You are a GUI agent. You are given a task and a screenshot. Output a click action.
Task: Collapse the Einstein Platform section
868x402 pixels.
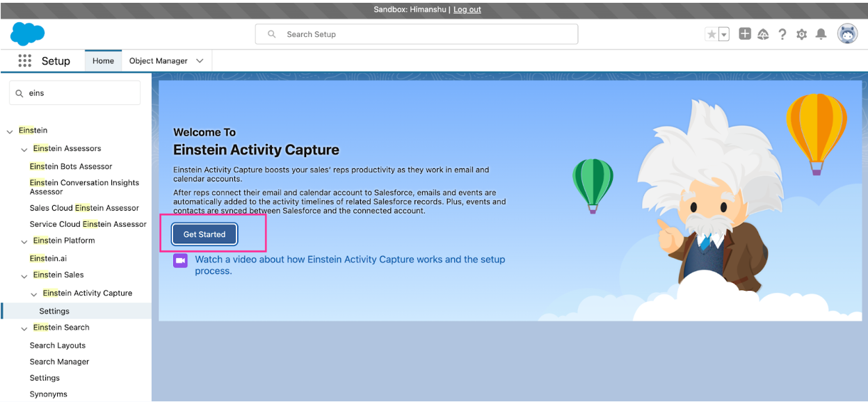tap(24, 241)
